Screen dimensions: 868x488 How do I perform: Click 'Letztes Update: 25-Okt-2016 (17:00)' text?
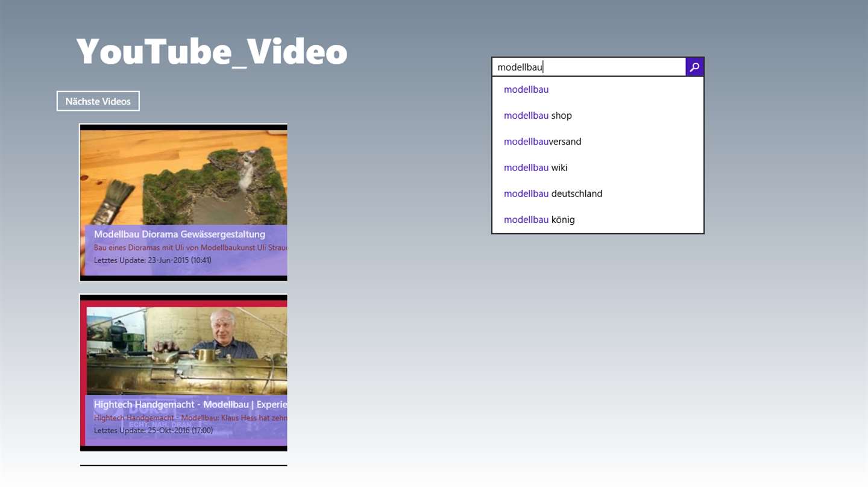tap(153, 430)
